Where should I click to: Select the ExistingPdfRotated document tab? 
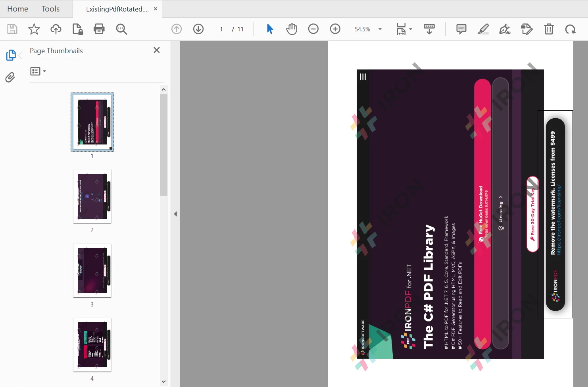pyautogui.click(x=117, y=9)
